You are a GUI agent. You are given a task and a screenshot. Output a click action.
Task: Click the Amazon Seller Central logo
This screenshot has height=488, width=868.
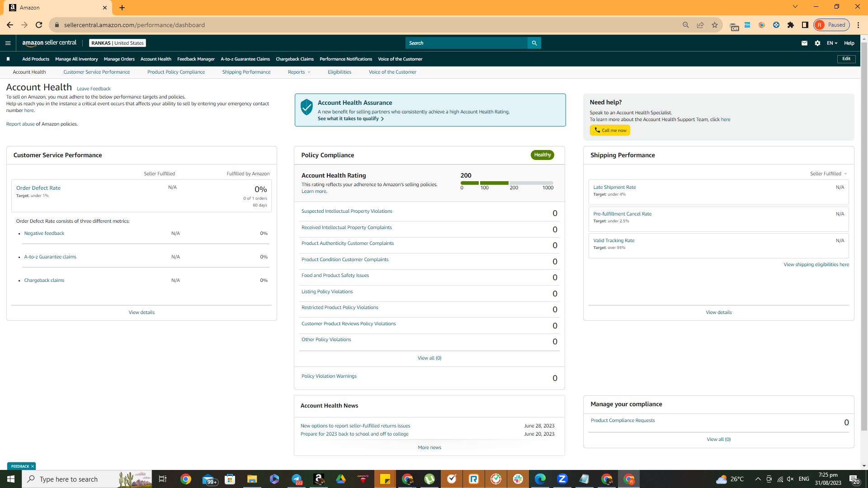click(x=49, y=43)
